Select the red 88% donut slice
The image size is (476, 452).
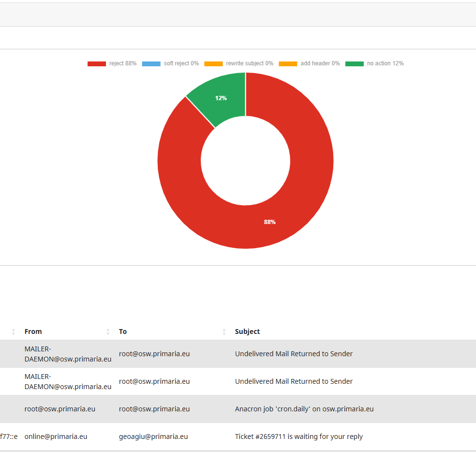tap(269, 222)
